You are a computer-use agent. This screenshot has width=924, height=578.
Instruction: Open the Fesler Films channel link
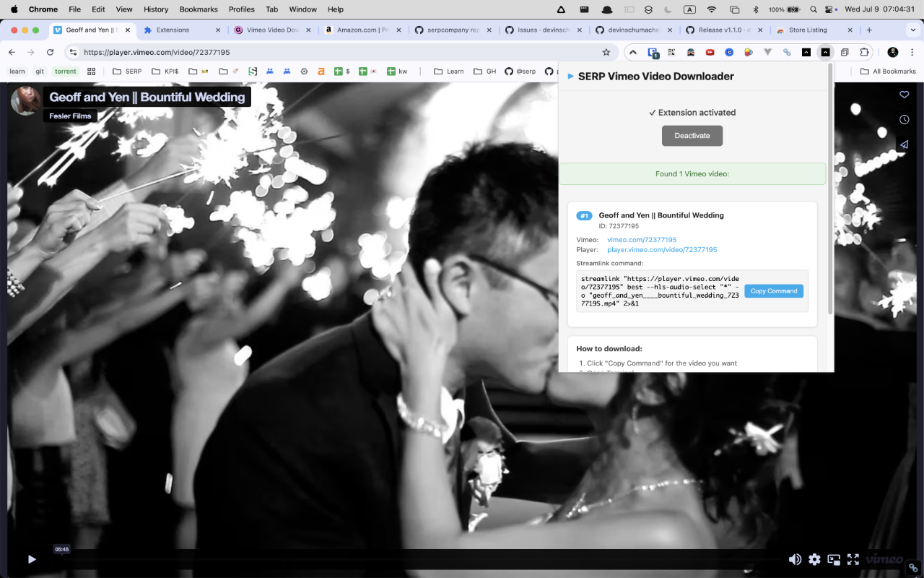pyautogui.click(x=70, y=116)
